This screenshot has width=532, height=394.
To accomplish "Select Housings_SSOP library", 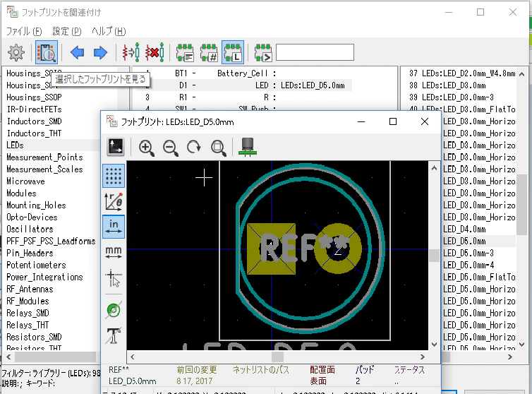I will pyautogui.click(x=35, y=97).
